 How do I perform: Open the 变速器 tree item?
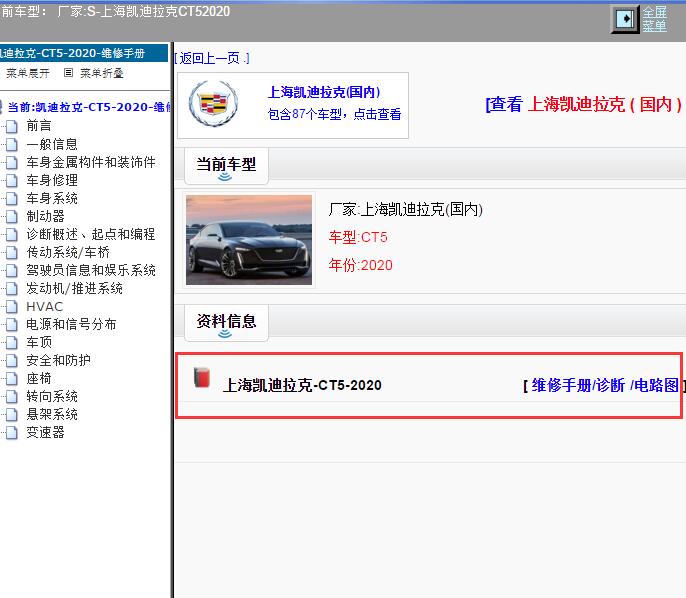pyautogui.click(x=46, y=433)
